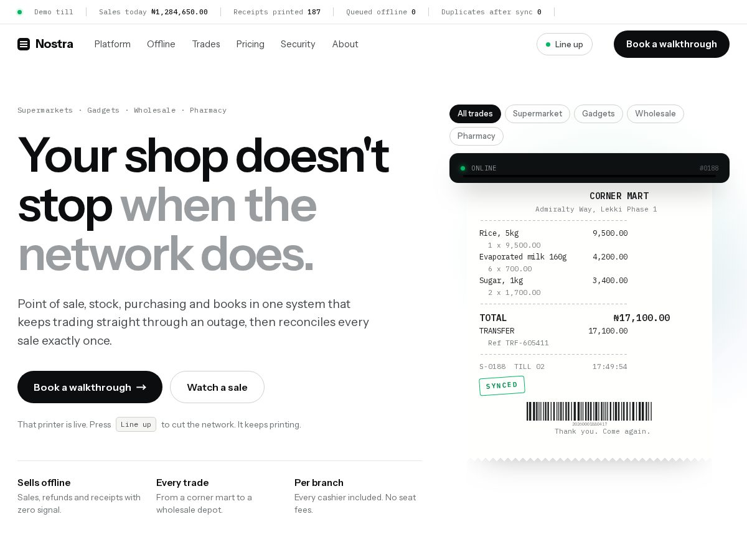Click the printer progress bar under ONLINE

[x=590, y=176]
